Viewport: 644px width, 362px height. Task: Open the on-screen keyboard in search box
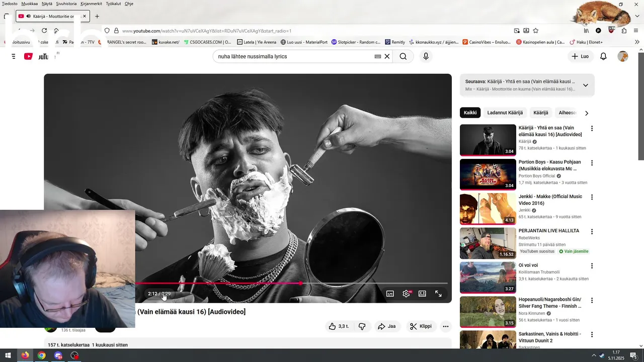click(378, 56)
